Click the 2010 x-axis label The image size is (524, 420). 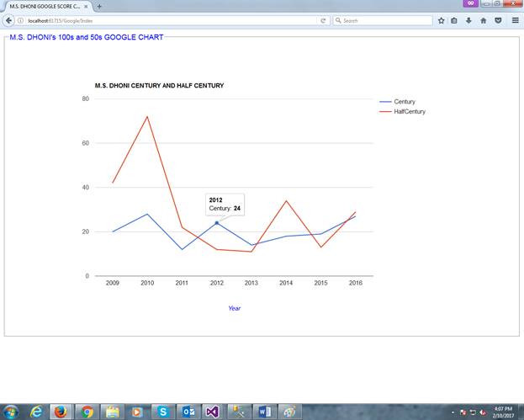click(x=147, y=283)
